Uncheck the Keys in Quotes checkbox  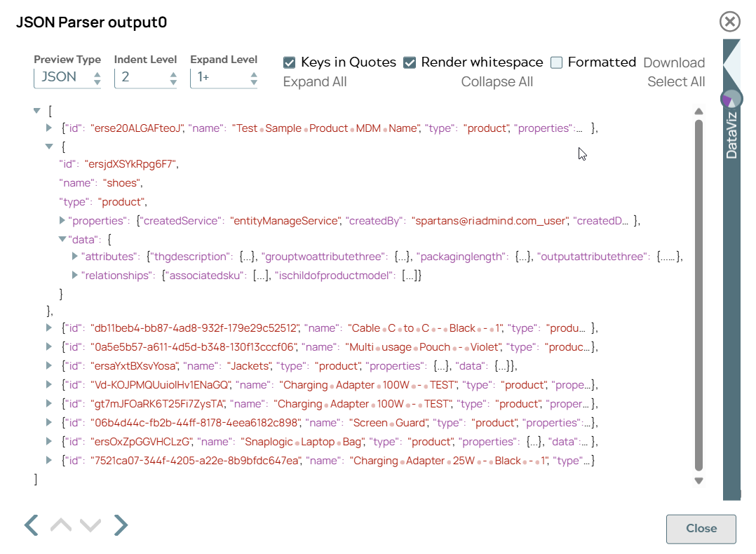pos(289,62)
